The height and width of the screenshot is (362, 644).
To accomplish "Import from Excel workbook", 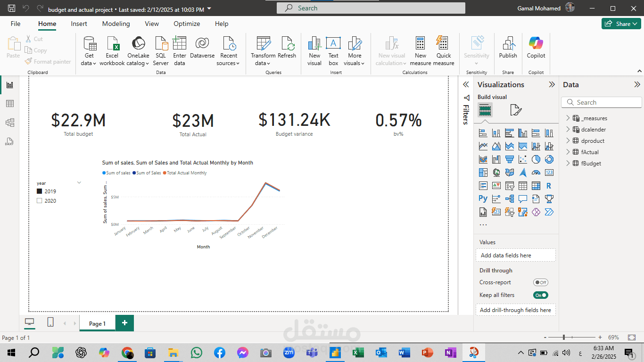I will (112, 51).
